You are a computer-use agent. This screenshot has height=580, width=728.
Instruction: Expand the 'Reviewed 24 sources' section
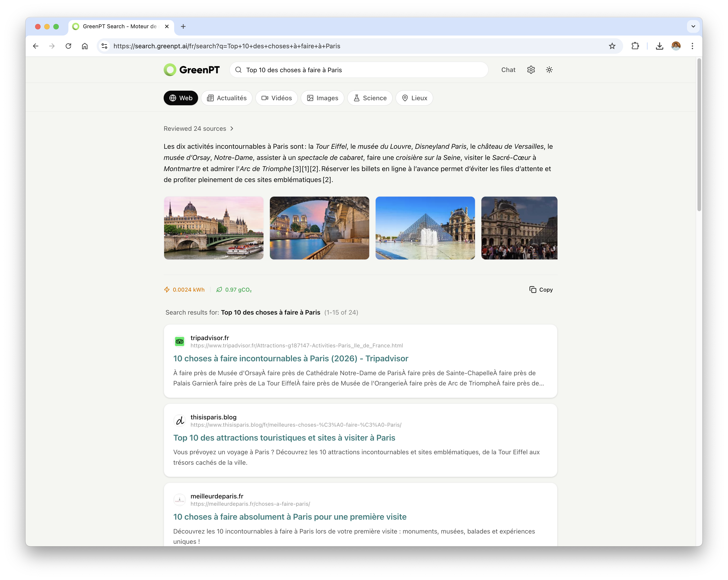click(199, 128)
